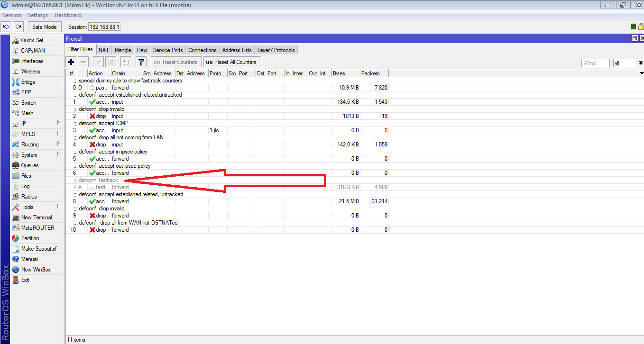
Task: Open the column chooser arrow beside Packets header
Action: (641, 73)
